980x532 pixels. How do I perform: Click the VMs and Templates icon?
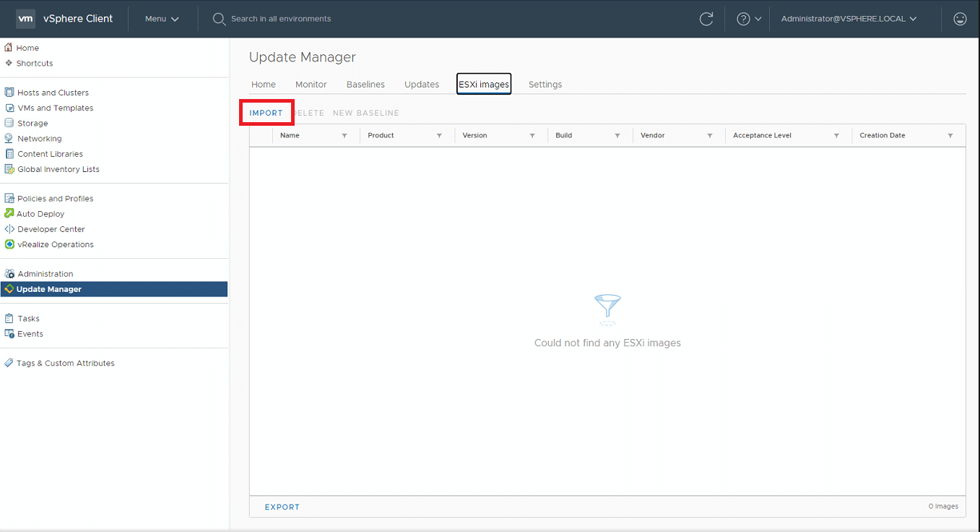[x=9, y=108]
